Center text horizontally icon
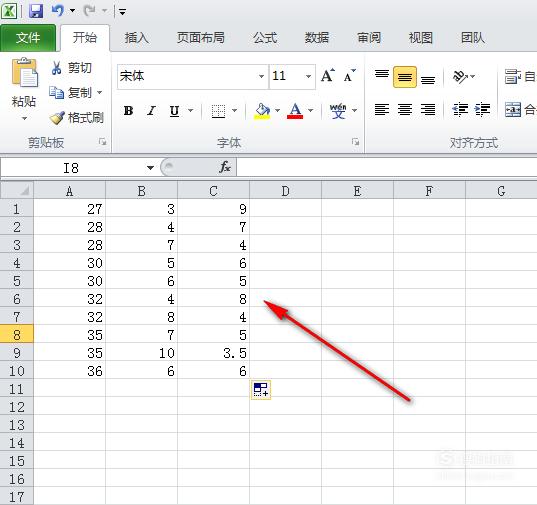 coord(405,110)
